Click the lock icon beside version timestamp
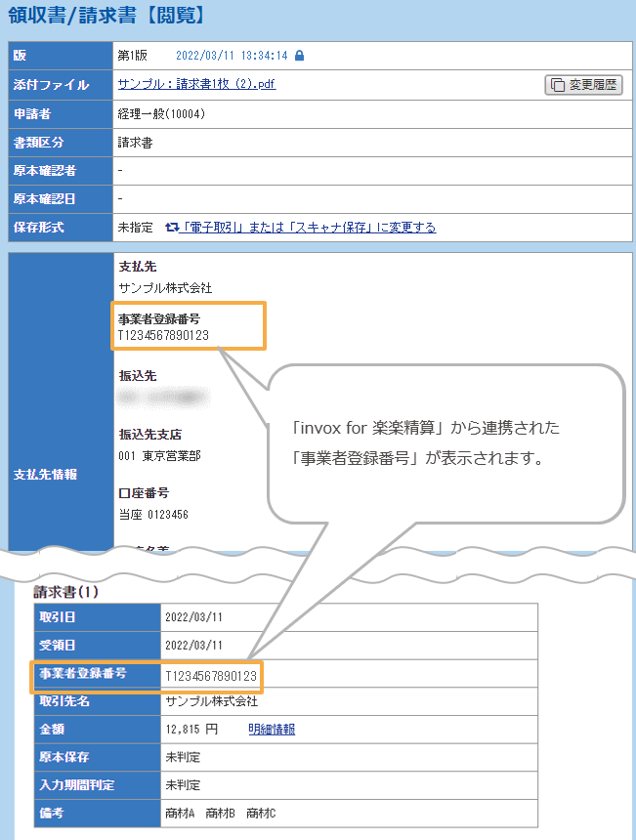The image size is (636, 840). (299, 56)
